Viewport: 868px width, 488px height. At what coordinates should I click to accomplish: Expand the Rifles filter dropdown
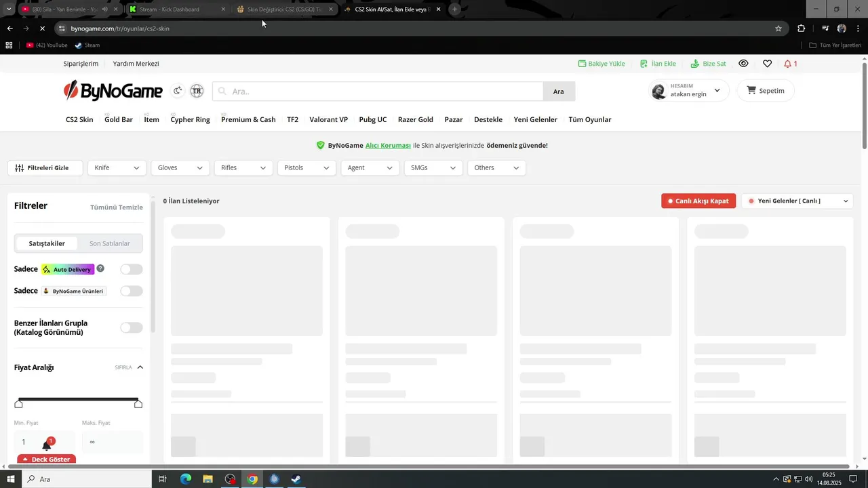pyautogui.click(x=243, y=167)
